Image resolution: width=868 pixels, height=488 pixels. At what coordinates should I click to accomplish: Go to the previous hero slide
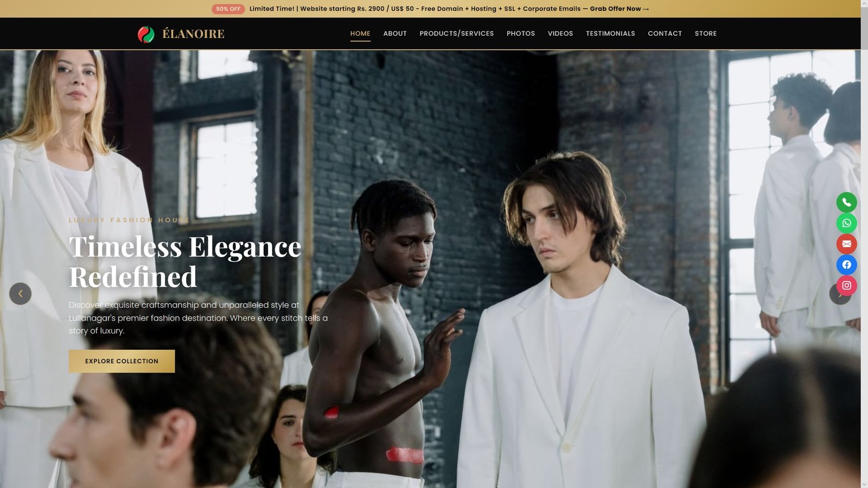[20, 294]
